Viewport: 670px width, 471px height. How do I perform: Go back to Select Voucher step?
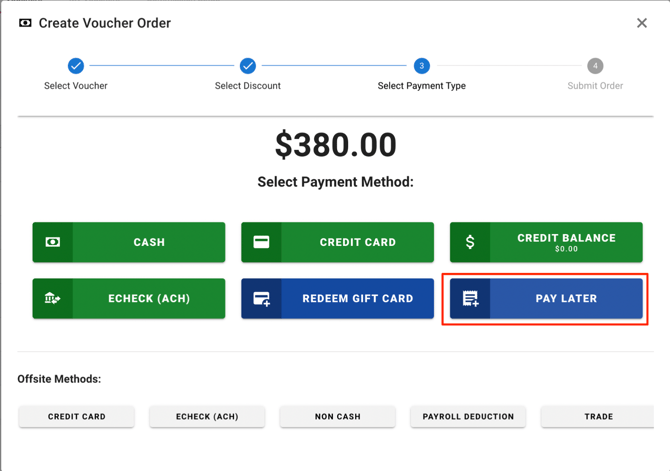(x=76, y=66)
